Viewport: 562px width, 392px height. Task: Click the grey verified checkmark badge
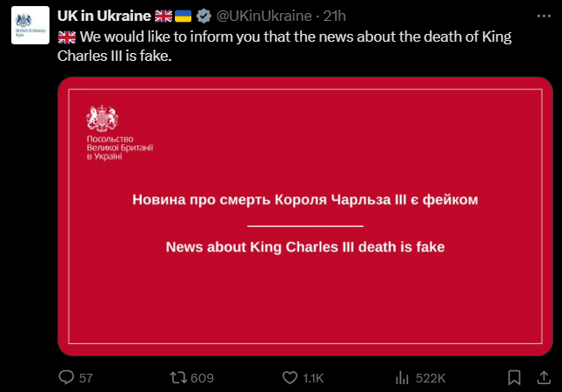pyautogui.click(x=204, y=16)
